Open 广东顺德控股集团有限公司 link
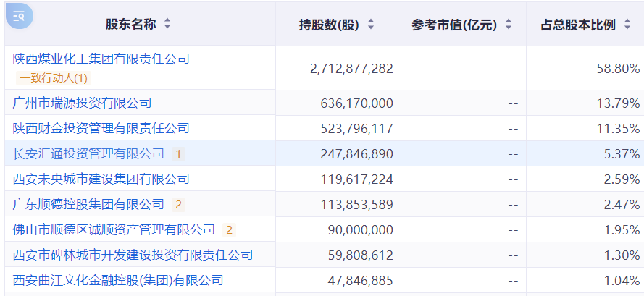Screen dimensions: 644x296 [88, 204]
